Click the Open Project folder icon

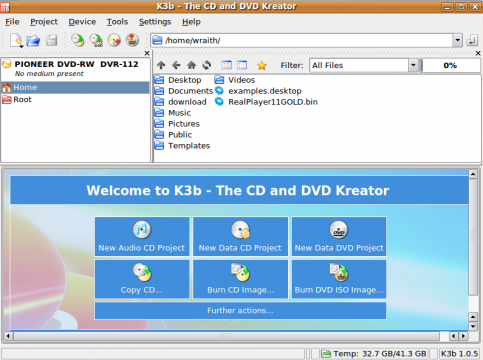tap(33, 41)
